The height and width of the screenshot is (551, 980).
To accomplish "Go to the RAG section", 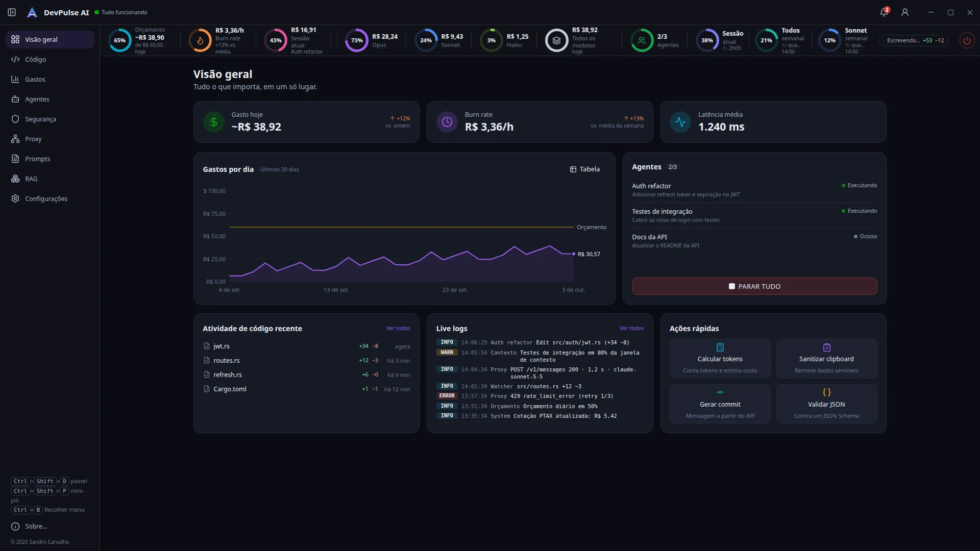I will pos(50,179).
